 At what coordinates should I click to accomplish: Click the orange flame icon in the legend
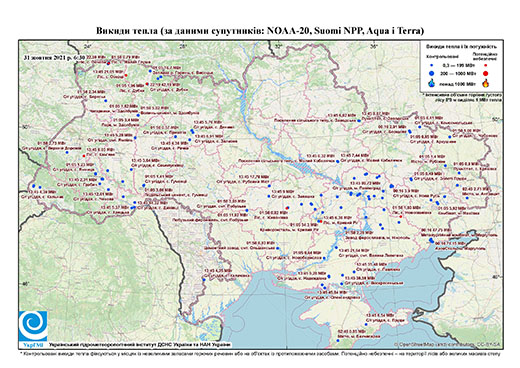click(486, 83)
